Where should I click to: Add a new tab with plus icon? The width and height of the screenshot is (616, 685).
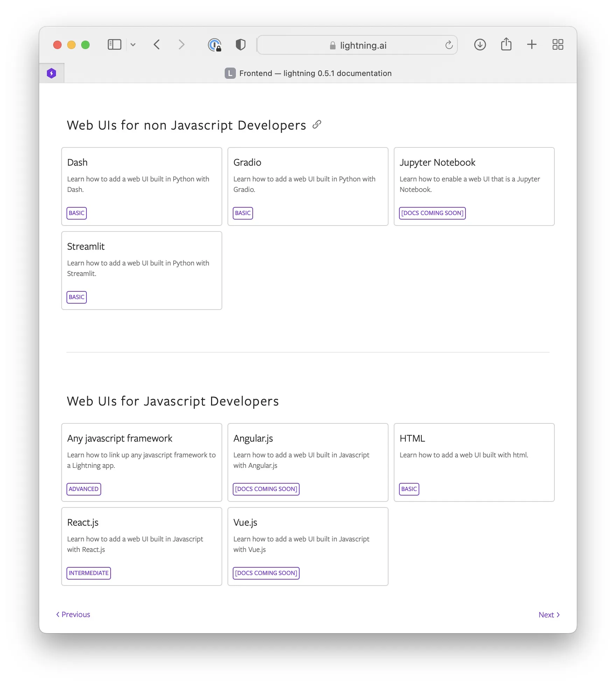(x=532, y=44)
